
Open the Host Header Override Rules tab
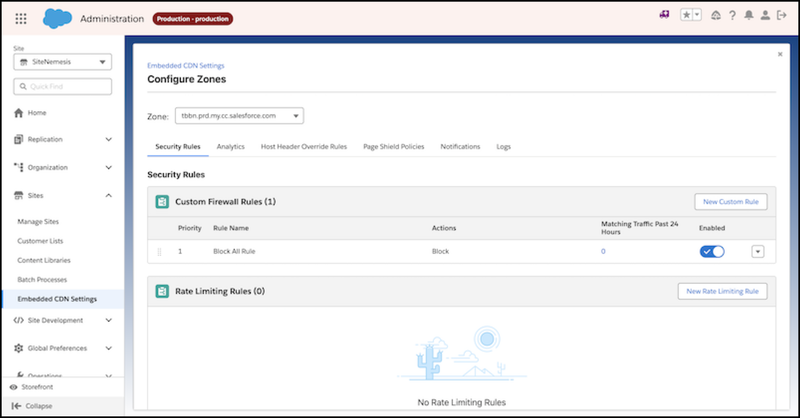click(x=304, y=146)
